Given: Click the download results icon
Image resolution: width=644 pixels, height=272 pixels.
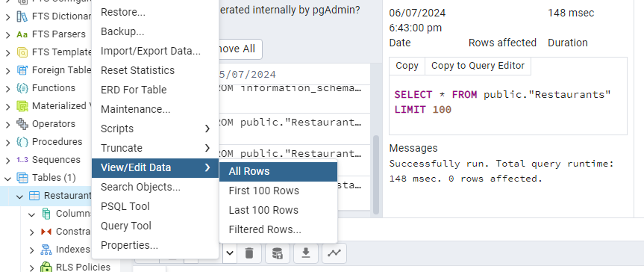Looking at the screenshot, I should (305, 253).
